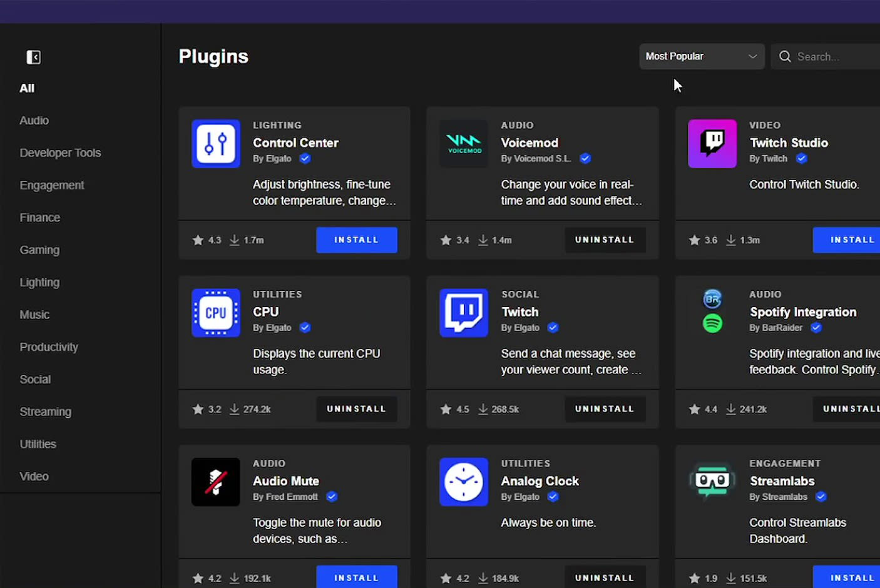880x588 pixels.
Task: Click inside the Search field
Action: point(826,56)
